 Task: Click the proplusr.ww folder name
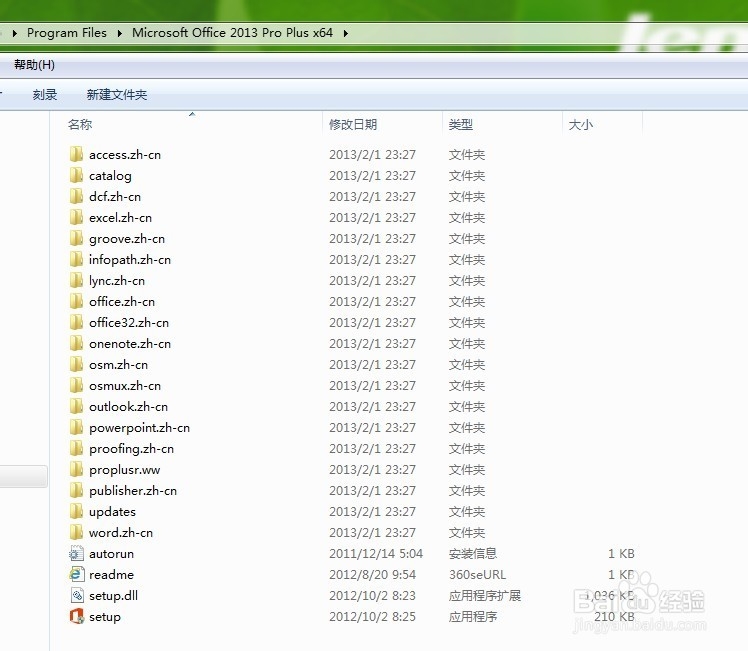(x=125, y=470)
